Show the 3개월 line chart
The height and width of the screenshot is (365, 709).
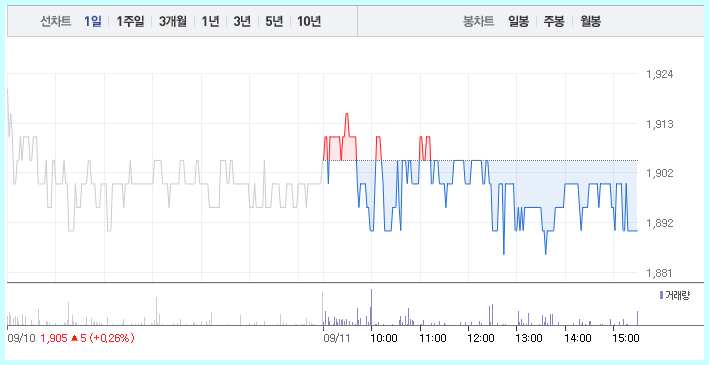[x=172, y=21]
